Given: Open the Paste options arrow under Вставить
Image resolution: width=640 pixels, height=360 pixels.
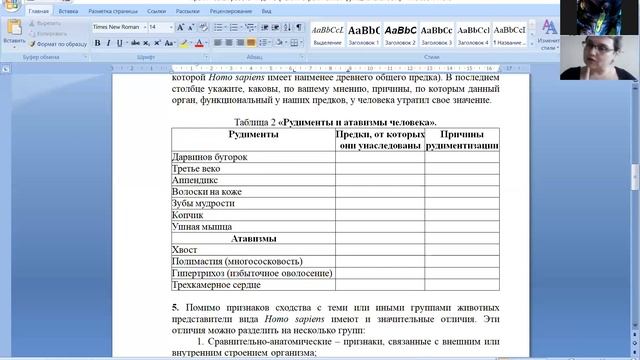Looking at the screenshot, I should 14,47.
